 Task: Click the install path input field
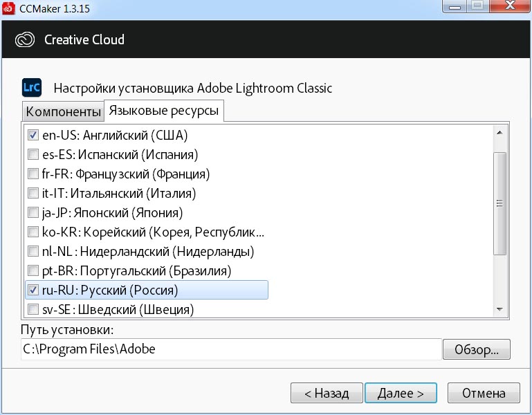pos(231,349)
